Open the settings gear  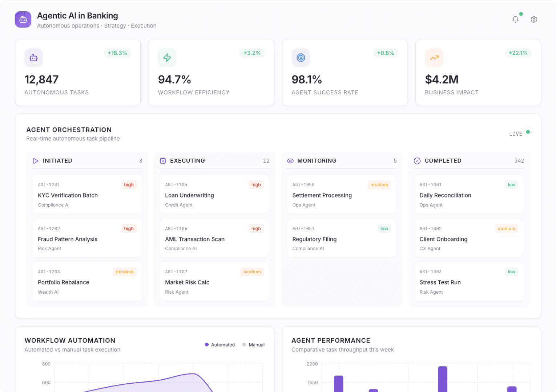pos(534,19)
